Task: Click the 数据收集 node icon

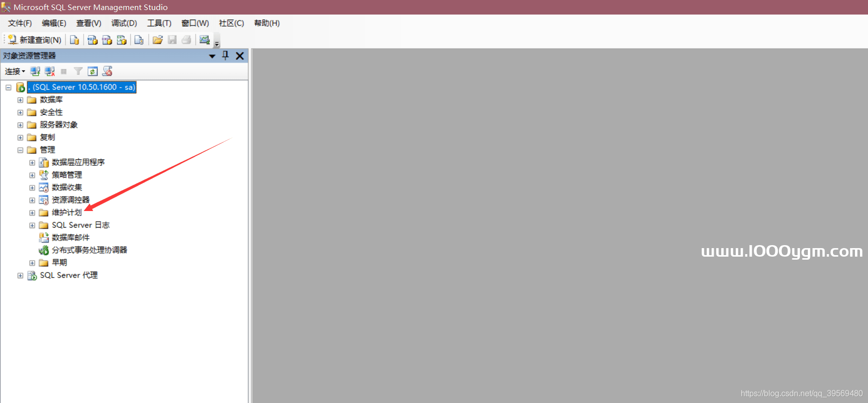Action: click(x=44, y=187)
